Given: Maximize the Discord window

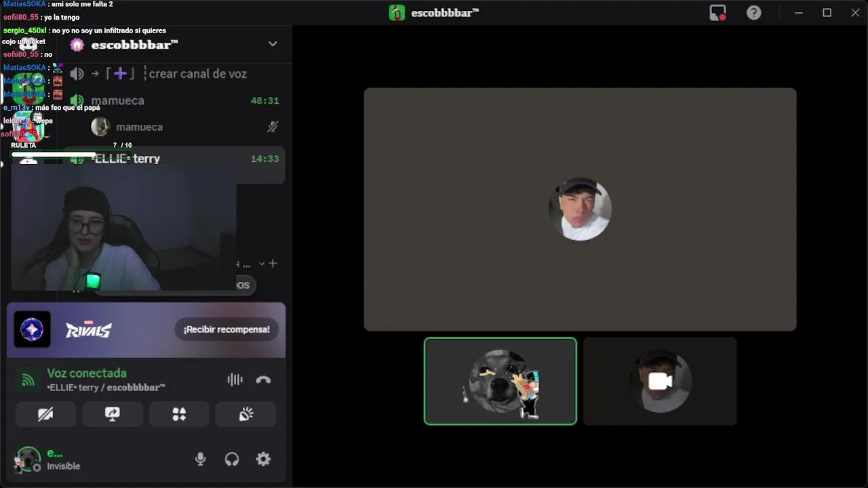Looking at the screenshot, I should coord(827,13).
